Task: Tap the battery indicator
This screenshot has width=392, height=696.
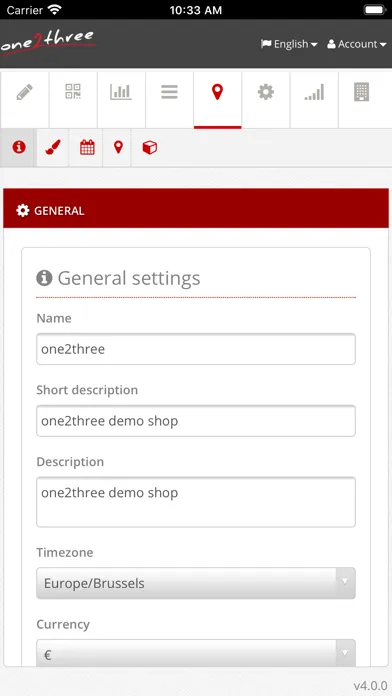Action: (375, 10)
